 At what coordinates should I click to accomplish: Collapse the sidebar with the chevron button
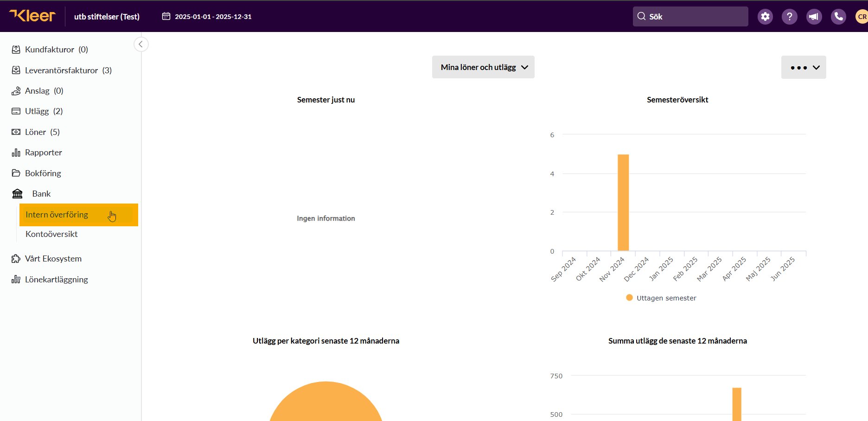(141, 44)
